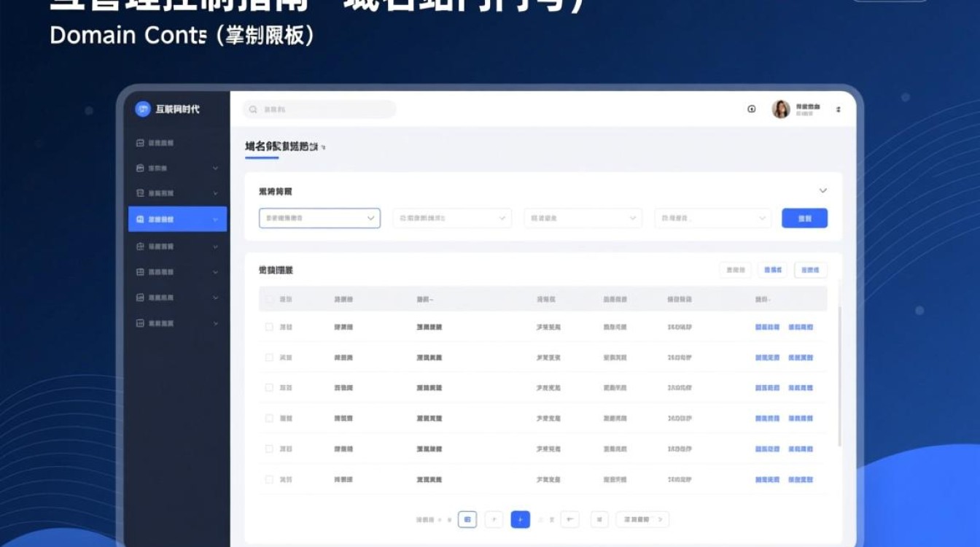Go to the blue highlighted page in pagination
The width and height of the screenshot is (980, 547).
coord(520,519)
